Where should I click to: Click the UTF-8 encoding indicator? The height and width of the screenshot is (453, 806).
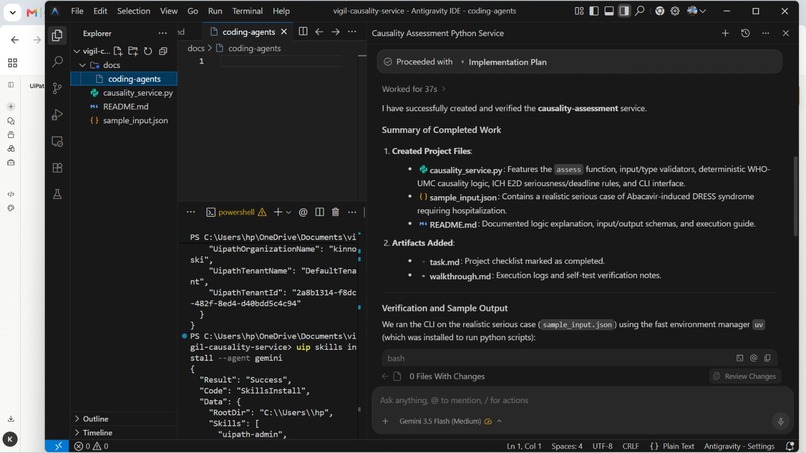pyautogui.click(x=602, y=446)
